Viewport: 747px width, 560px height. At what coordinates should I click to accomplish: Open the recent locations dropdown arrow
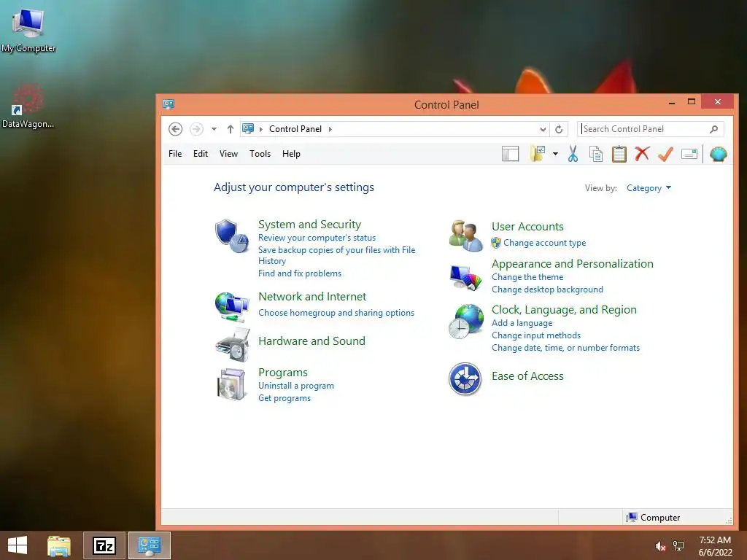(x=214, y=129)
